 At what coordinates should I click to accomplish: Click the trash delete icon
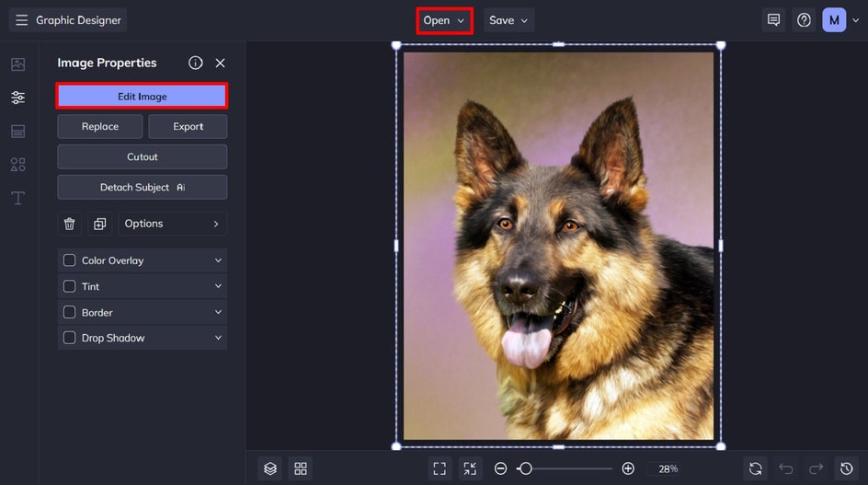[x=69, y=224]
